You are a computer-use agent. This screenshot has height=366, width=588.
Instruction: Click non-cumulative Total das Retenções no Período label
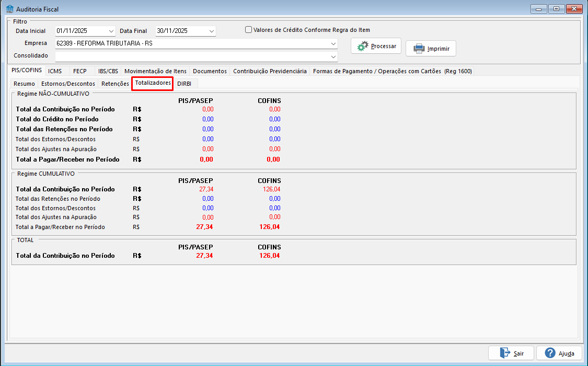64,129
